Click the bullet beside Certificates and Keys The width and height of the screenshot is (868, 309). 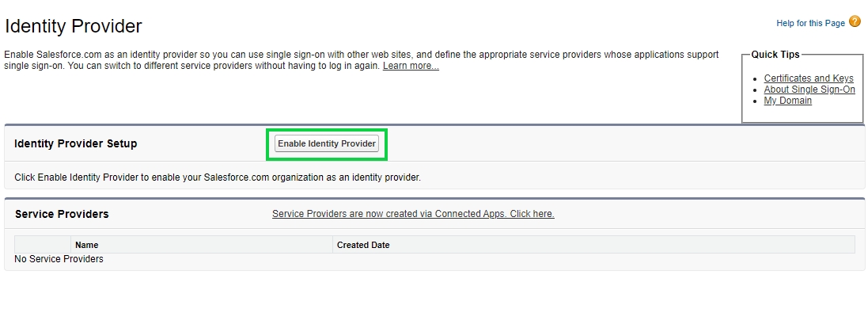[755, 78]
